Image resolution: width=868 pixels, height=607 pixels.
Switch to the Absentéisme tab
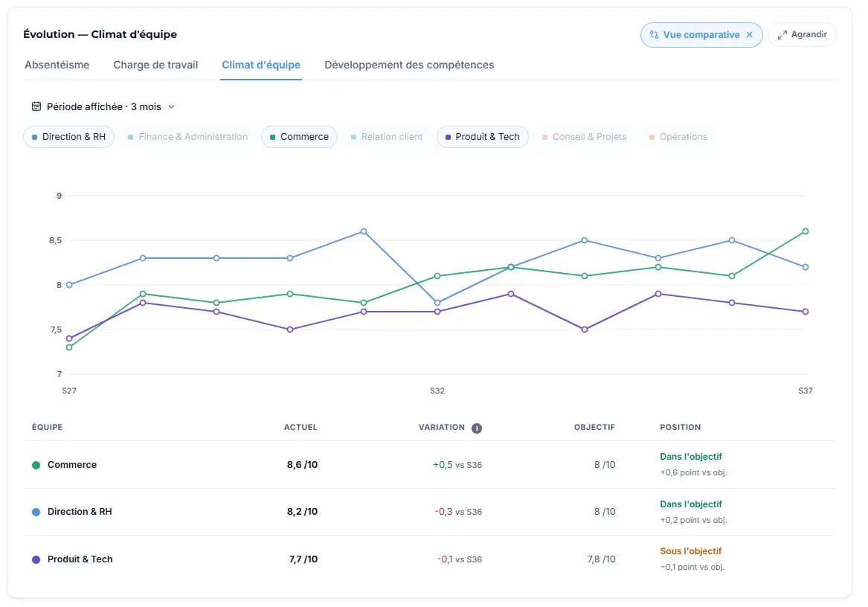click(57, 65)
